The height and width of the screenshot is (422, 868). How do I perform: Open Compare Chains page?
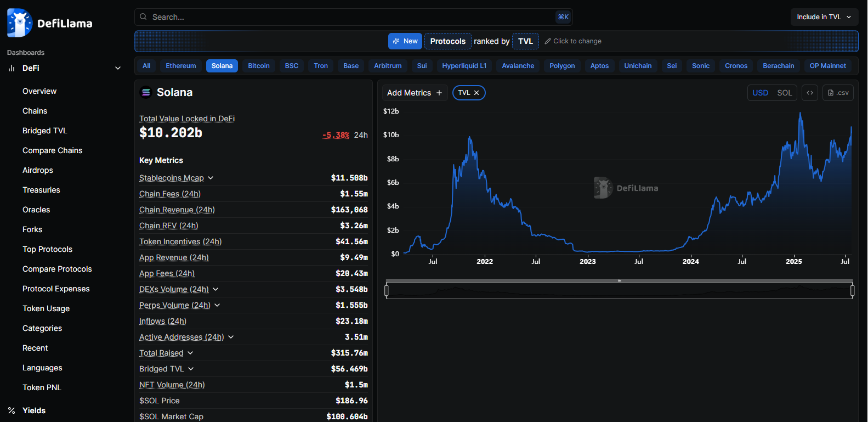[x=52, y=150]
